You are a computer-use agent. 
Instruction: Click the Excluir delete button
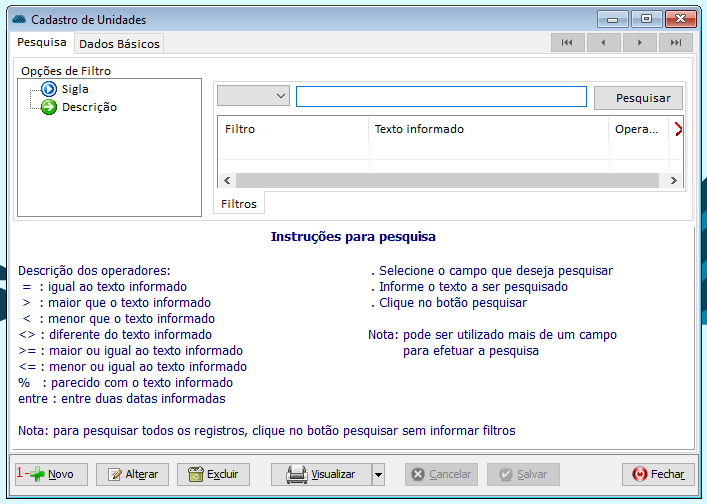click(x=213, y=474)
